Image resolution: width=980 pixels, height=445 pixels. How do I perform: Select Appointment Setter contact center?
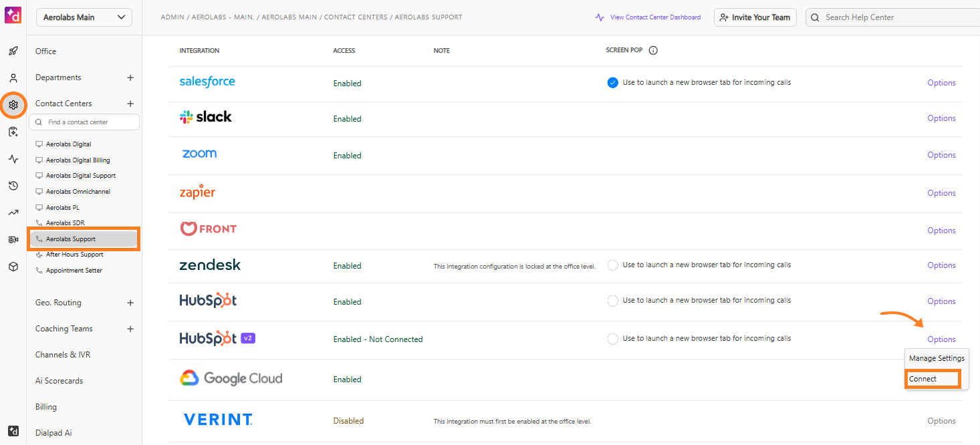74,271
